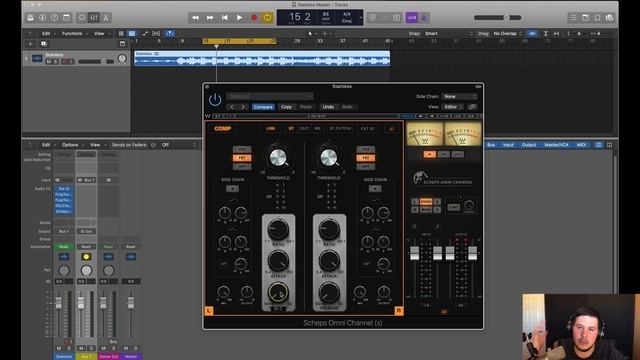Click the yellow cycle range in ruler
Viewport: 640px width, 360px height.
(240, 41)
